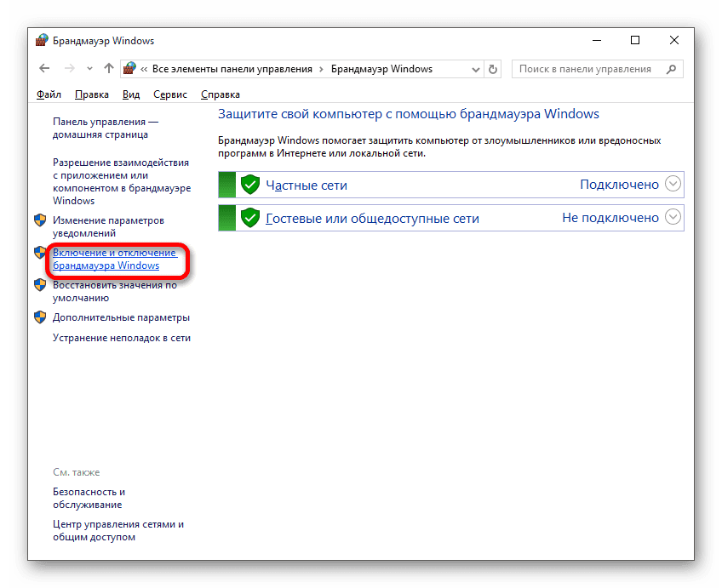Expand Гостевые или общедоступные сети chevron
The width and height of the screenshot is (722, 588).
click(673, 217)
